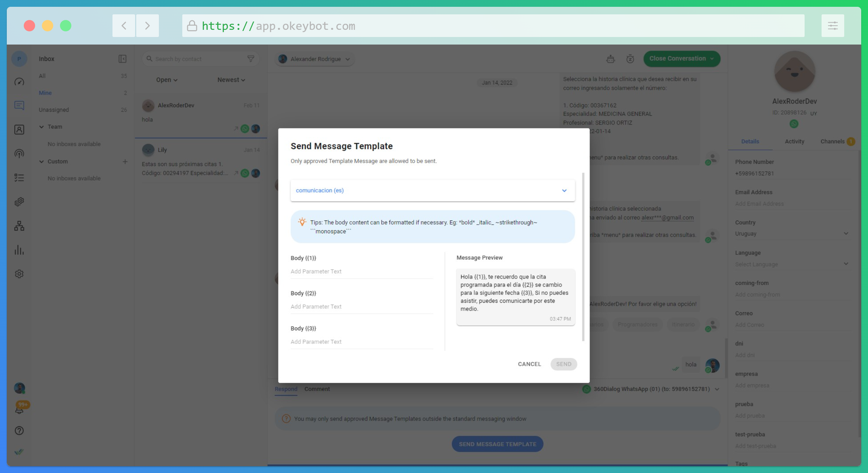Open the workflow hierarchy icon in sidebar
Image resolution: width=868 pixels, height=473 pixels.
click(x=19, y=226)
